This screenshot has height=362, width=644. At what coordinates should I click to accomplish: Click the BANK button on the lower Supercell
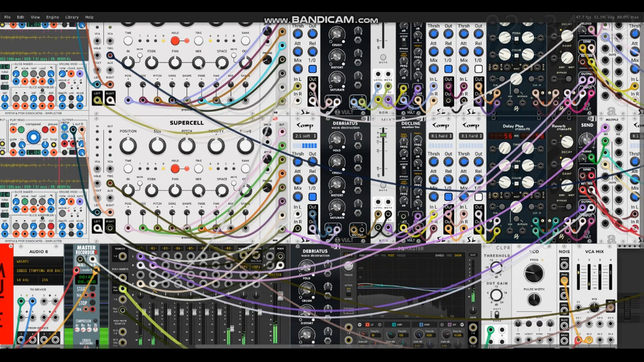tap(246, 169)
